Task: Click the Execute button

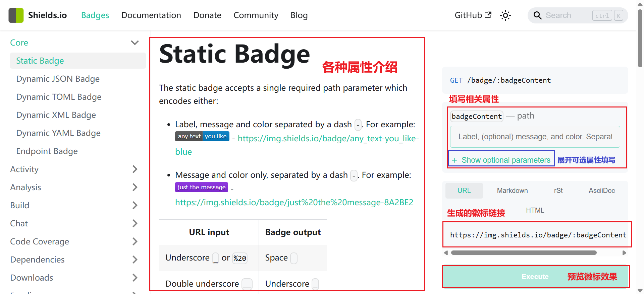Action: [535, 277]
